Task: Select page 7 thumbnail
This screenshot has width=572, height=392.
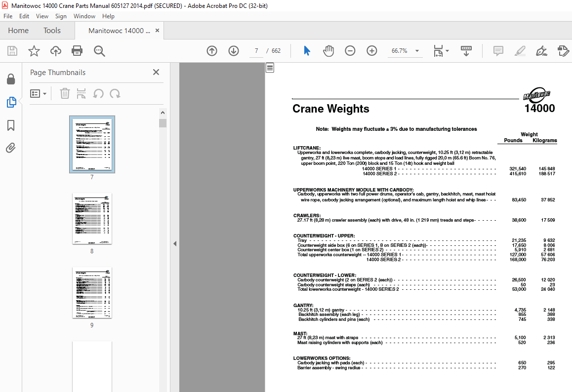Action: pos(92,144)
